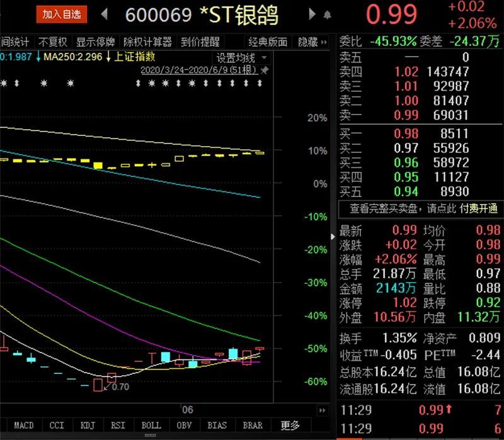Toggle 显示停牌 suspension display
This screenshot has width=504, height=440.
click(96, 42)
